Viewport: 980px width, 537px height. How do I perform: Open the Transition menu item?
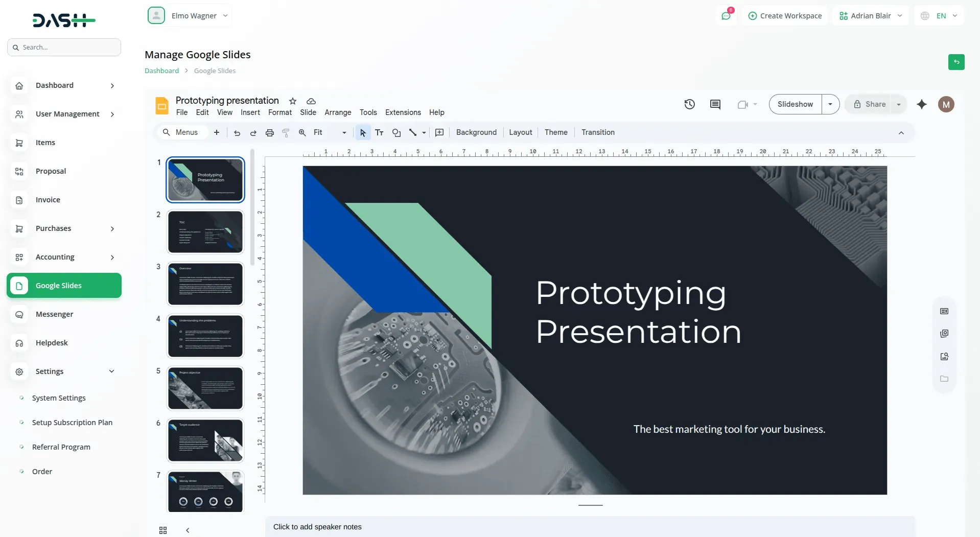[598, 132]
